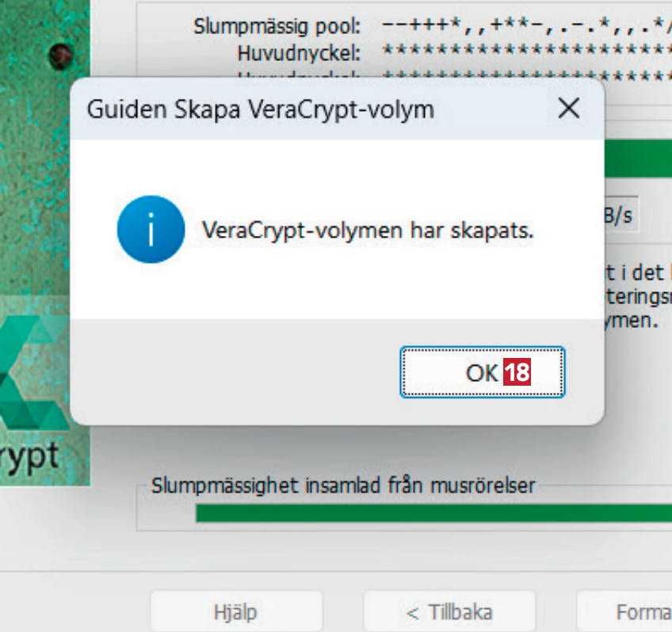Click the mouse-movement randomness progress bar

point(433,513)
